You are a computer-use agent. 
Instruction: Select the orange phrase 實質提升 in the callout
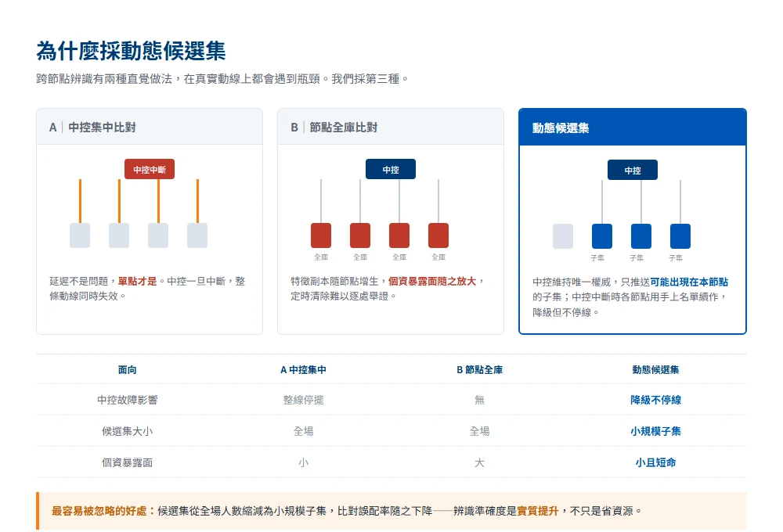click(538, 511)
